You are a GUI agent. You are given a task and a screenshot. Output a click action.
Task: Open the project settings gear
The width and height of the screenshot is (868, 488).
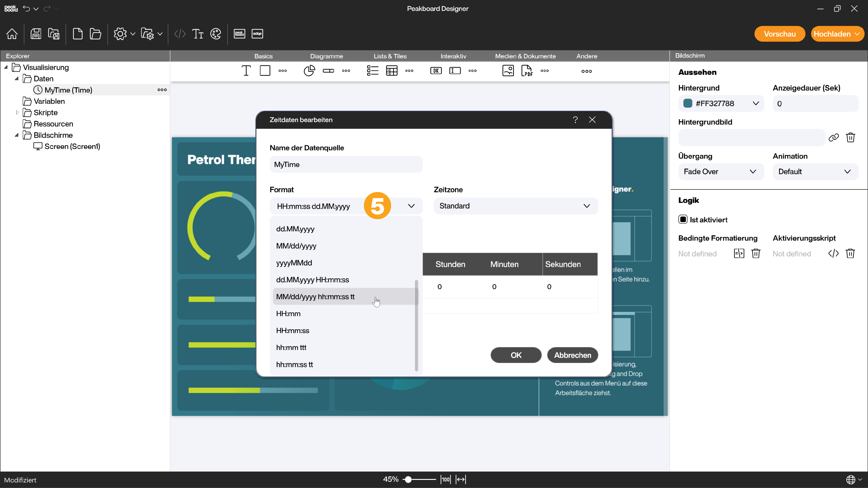tap(120, 34)
